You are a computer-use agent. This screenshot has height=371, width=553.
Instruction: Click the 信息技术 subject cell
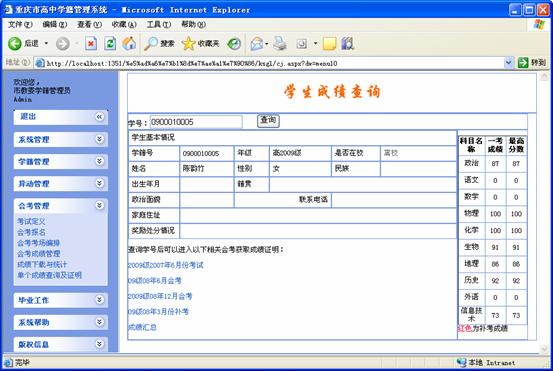pyautogui.click(x=472, y=315)
